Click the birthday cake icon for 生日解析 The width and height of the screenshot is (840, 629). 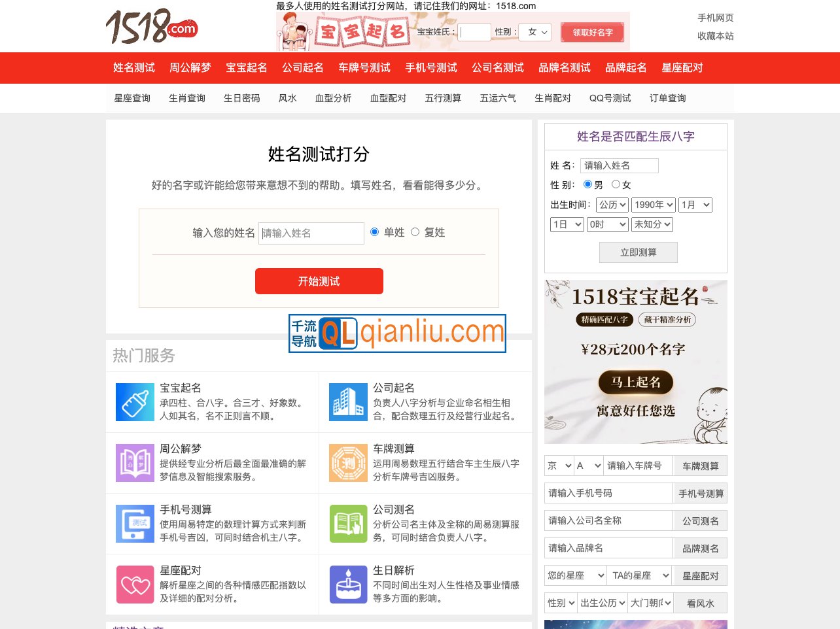point(348,584)
